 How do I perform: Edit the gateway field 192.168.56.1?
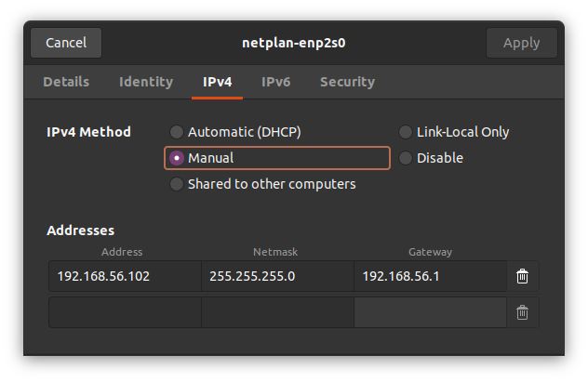point(430,276)
